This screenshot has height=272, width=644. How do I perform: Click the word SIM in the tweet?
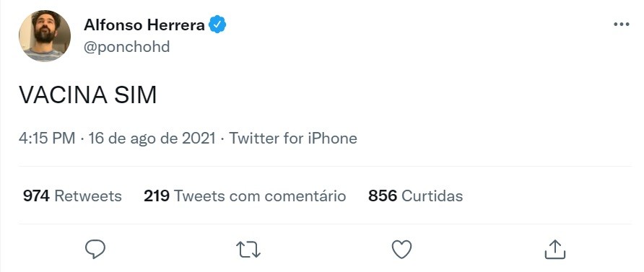coord(136,95)
